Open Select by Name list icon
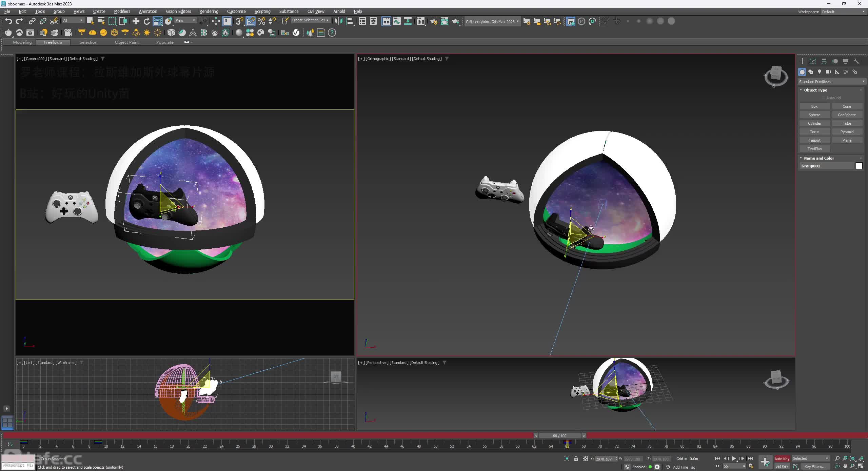This screenshot has height=471, width=868. point(101,21)
